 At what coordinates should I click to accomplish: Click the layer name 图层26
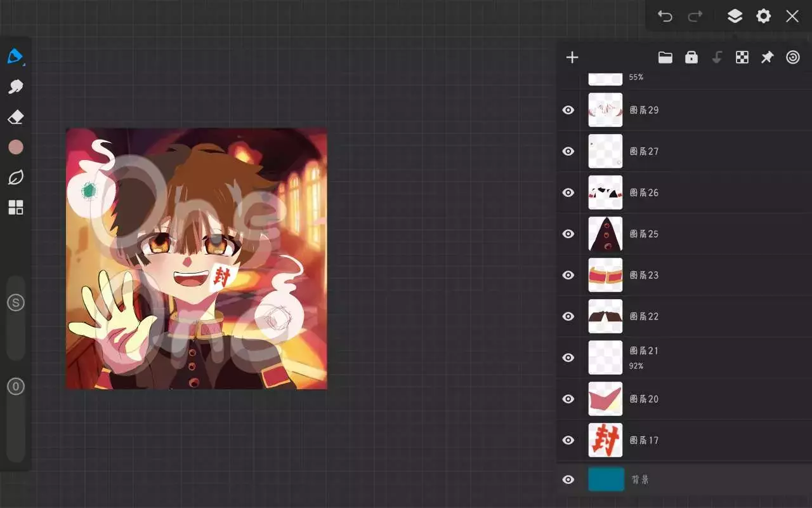(x=644, y=192)
